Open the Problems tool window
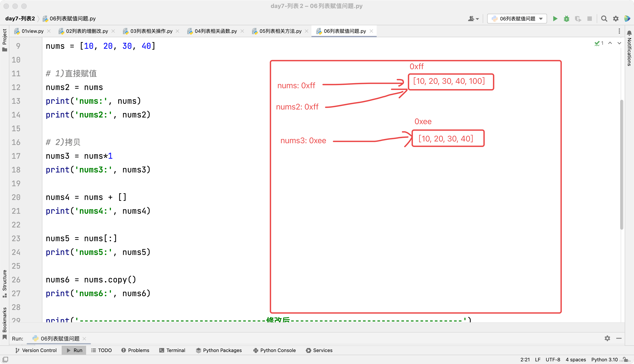634x364 pixels. tap(135, 350)
